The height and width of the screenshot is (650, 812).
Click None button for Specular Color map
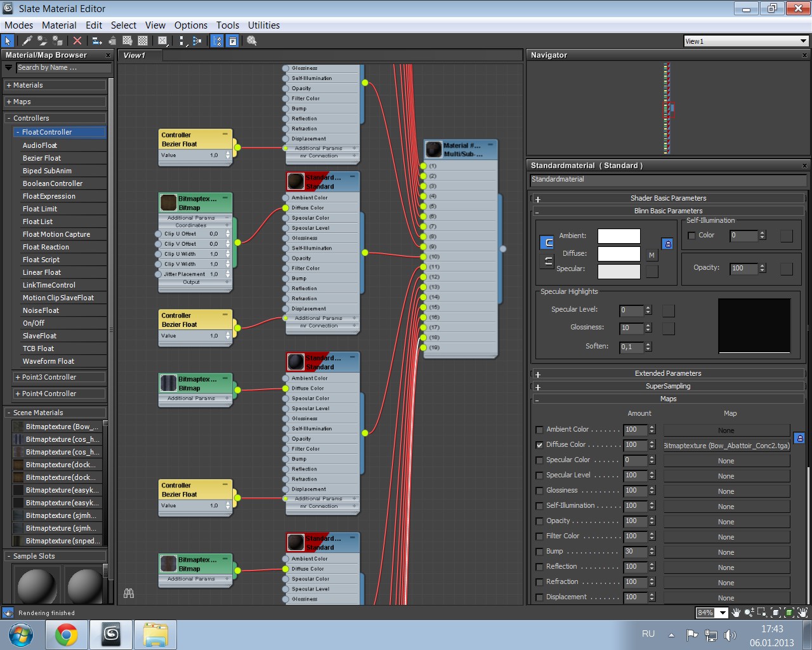pos(727,461)
